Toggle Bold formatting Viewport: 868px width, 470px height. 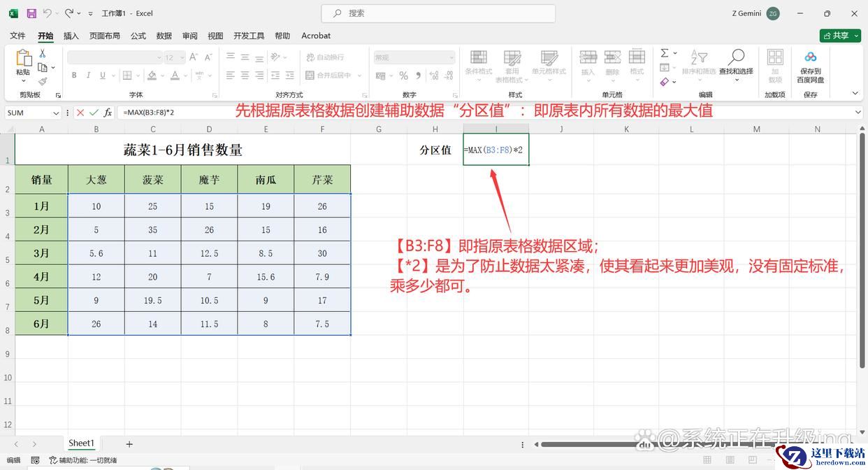73,76
